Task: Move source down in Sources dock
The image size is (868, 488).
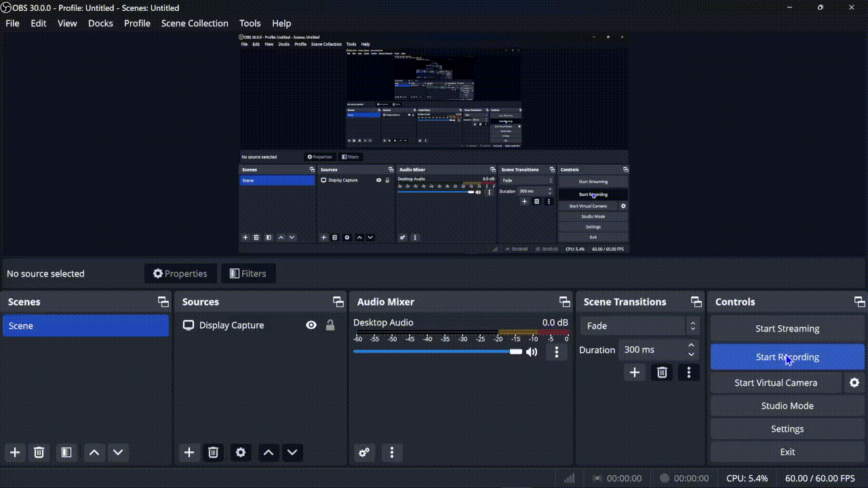Action: click(292, 452)
